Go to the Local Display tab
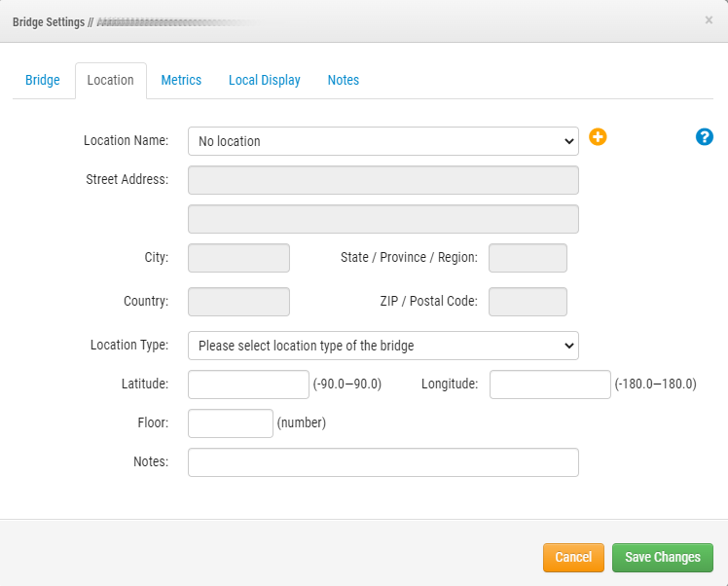Image resolution: width=728 pixels, height=586 pixels. pyautogui.click(x=264, y=80)
